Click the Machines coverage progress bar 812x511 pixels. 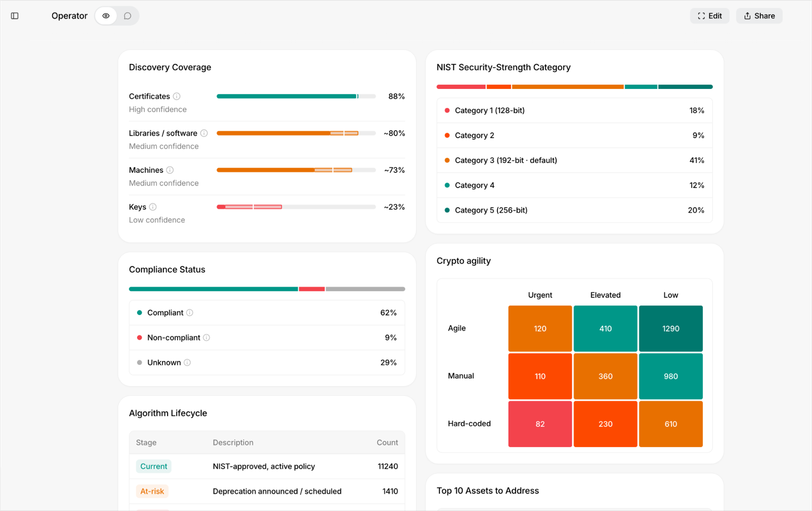pyautogui.click(x=296, y=170)
